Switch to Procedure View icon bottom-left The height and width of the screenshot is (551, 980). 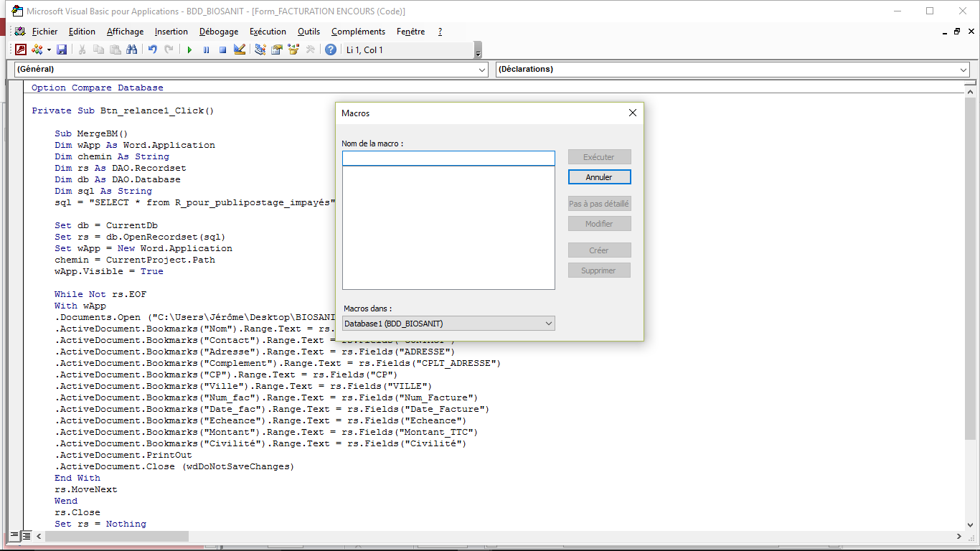coord(14,536)
